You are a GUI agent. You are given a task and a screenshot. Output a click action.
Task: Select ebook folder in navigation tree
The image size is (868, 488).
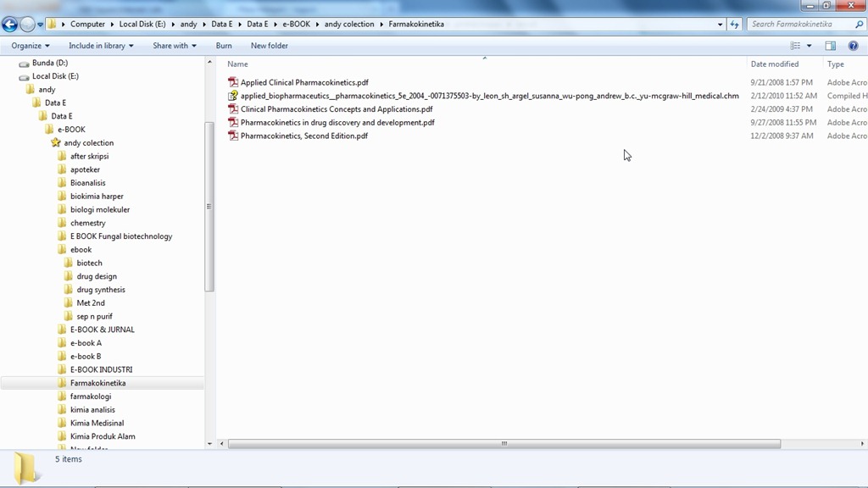81,250
